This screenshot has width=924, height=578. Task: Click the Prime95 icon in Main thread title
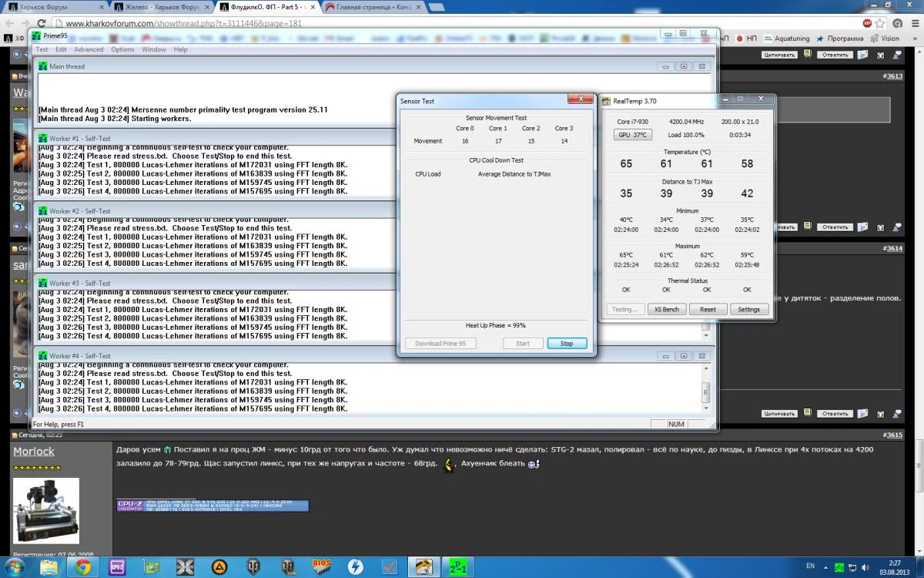pos(43,66)
